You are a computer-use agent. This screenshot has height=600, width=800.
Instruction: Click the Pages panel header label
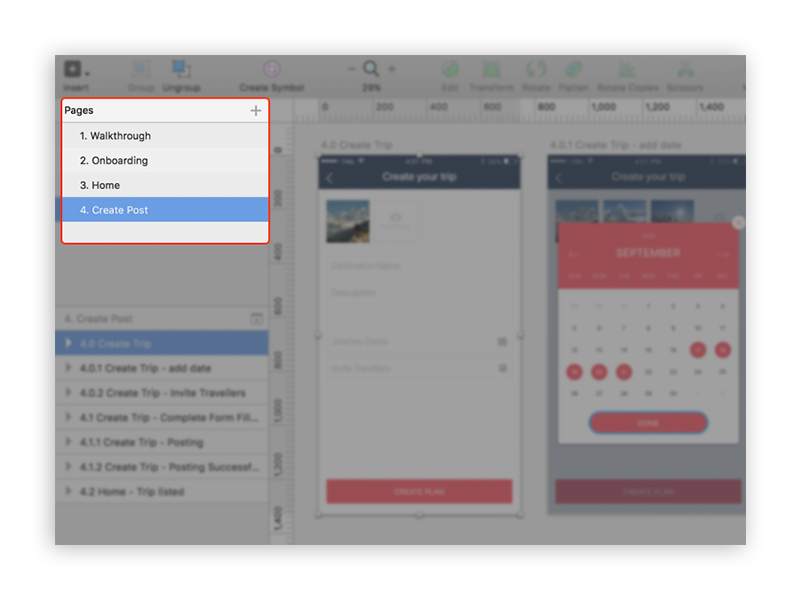[x=79, y=110]
